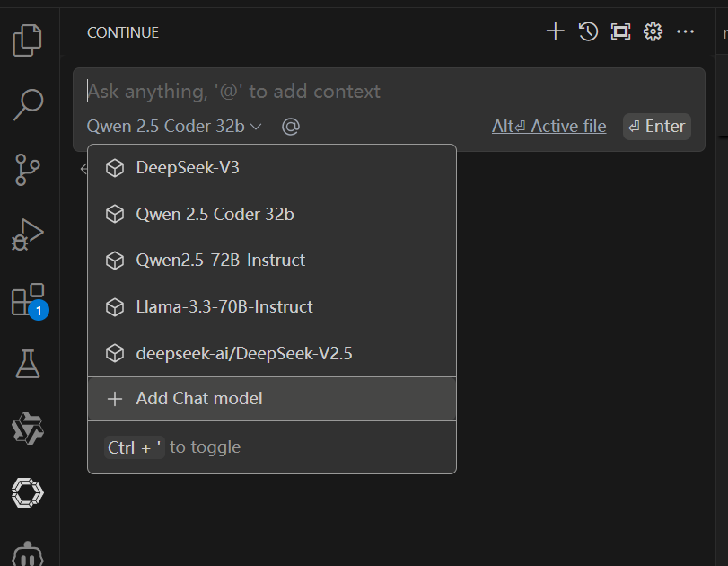Viewport: 728px width, 566px height.
Task: Click the Active file link
Action: tap(548, 126)
